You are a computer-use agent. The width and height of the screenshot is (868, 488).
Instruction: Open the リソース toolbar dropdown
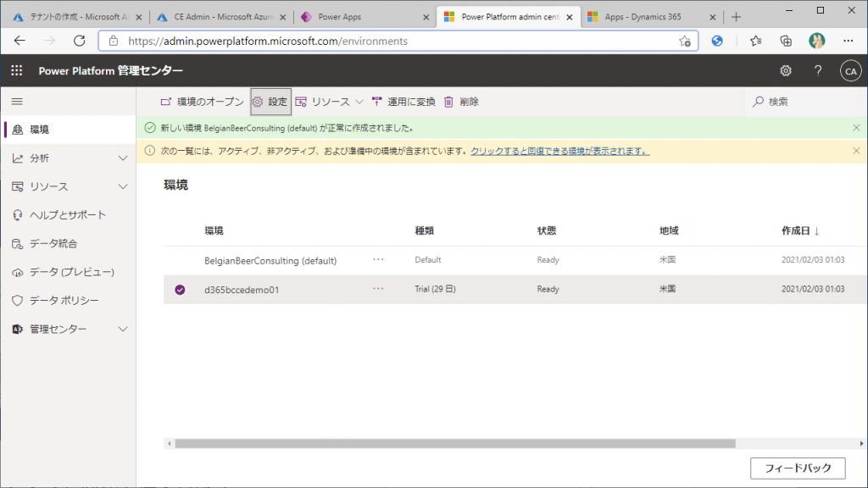330,102
